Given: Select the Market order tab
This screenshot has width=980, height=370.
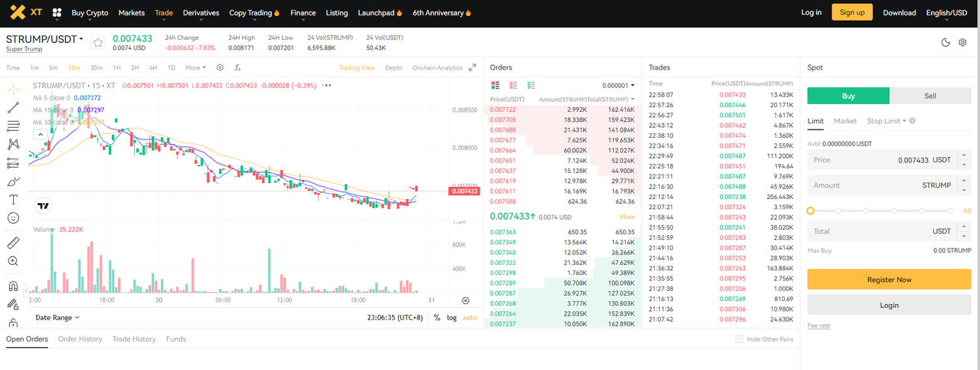Looking at the screenshot, I should click(x=845, y=121).
